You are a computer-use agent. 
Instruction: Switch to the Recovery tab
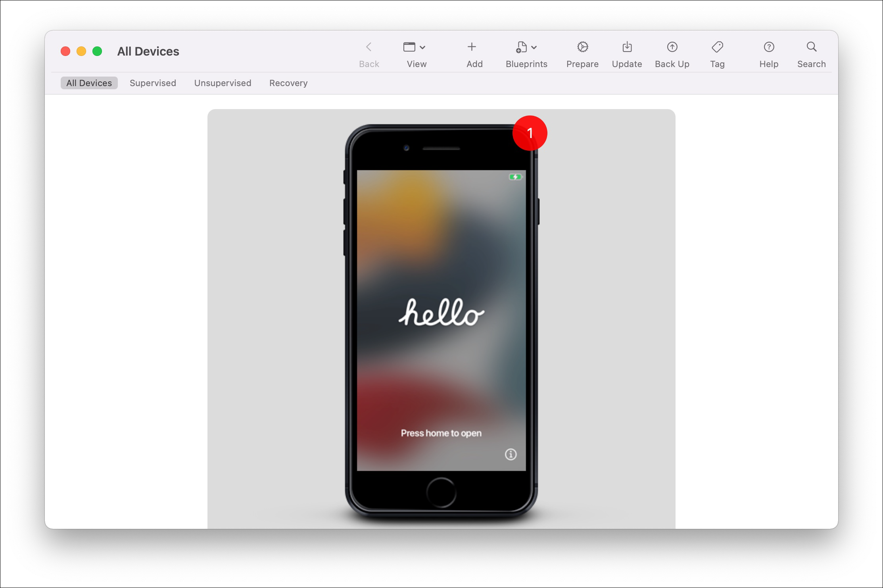(288, 83)
